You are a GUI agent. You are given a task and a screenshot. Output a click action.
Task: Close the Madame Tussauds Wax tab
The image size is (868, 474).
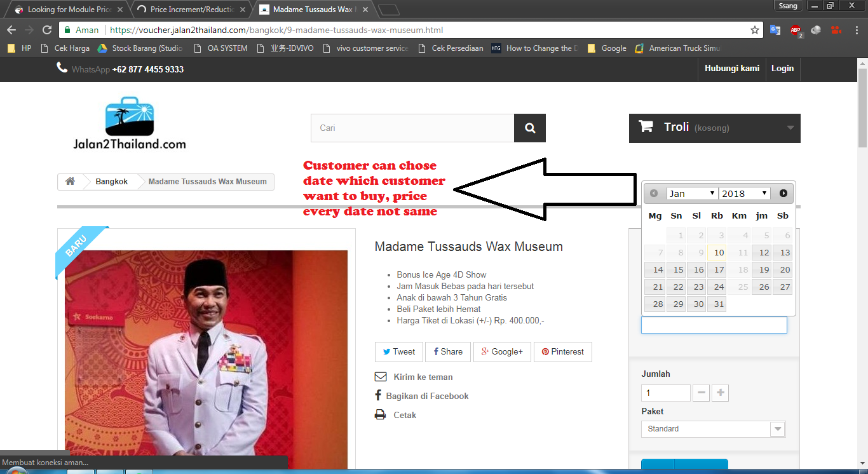365,10
